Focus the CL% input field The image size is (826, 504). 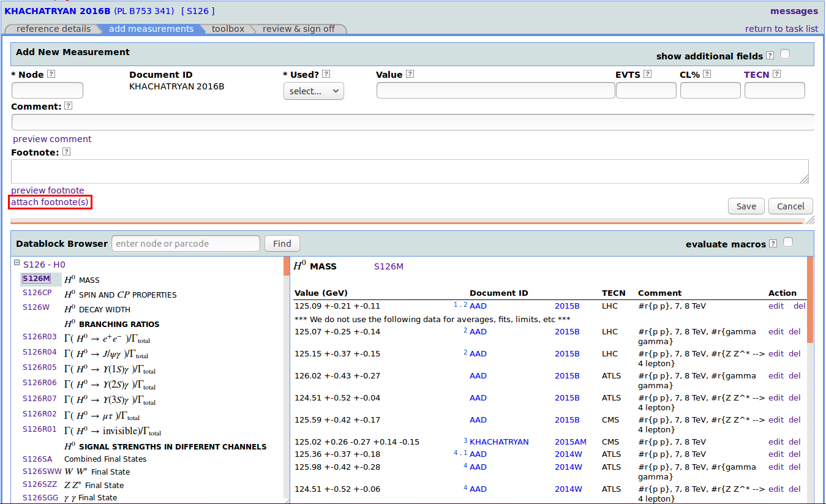(710, 90)
